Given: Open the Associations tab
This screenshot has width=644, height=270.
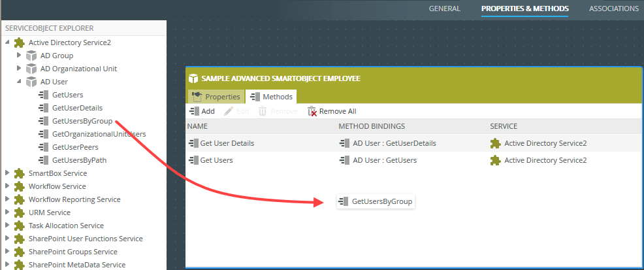Looking at the screenshot, I should 613,9.
